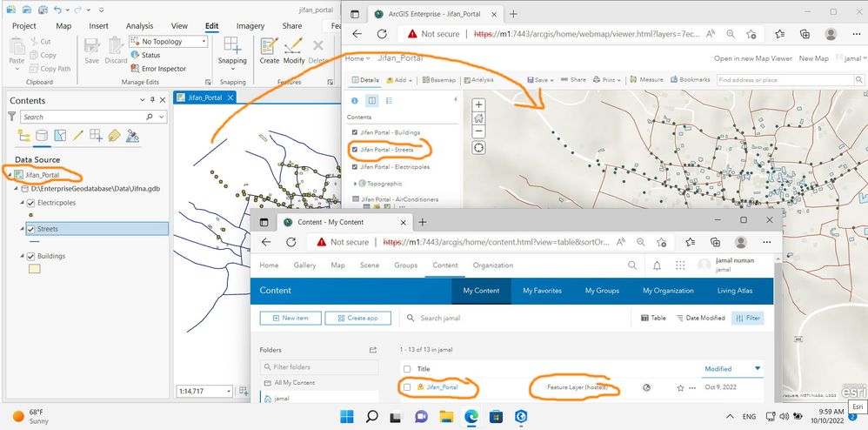Zoom in on the web map viewer
Viewport: 868px width, 430px height.
click(479, 104)
